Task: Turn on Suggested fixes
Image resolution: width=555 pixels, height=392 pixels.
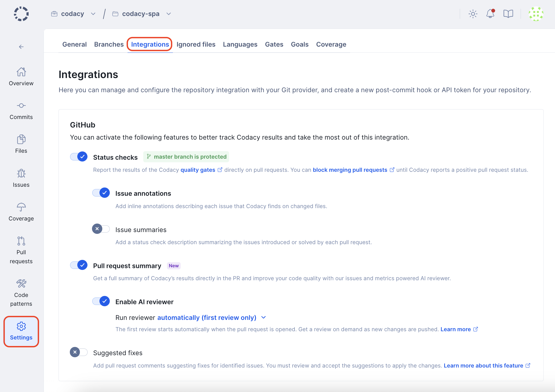Action: (78, 352)
